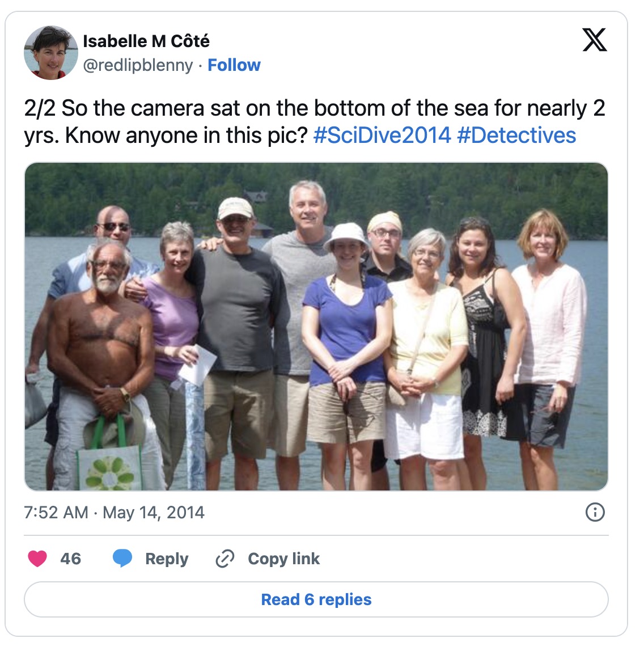
Task: Open Read 6 replies
Action: (x=316, y=599)
